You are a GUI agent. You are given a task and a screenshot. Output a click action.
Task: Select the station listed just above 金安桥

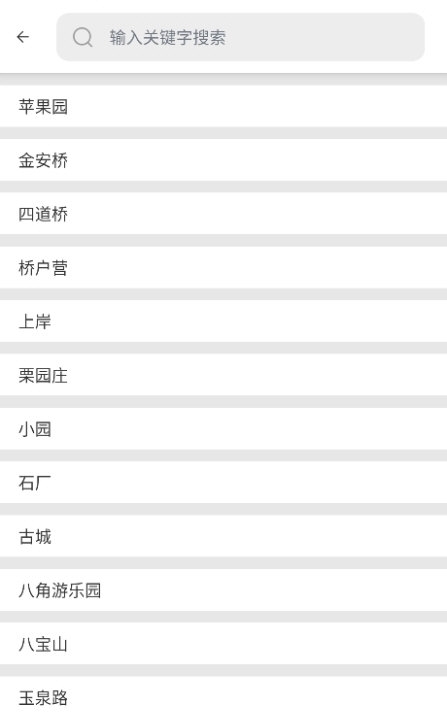pyautogui.click(x=224, y=106)
